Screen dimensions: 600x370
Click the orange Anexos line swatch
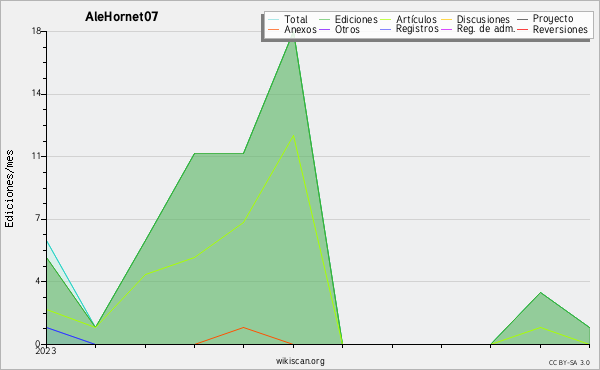tap(274, 29)
